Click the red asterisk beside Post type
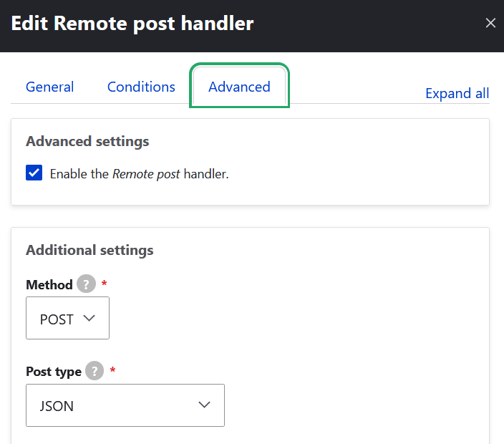The image size is (504, 444). click(x=113, y=371)
